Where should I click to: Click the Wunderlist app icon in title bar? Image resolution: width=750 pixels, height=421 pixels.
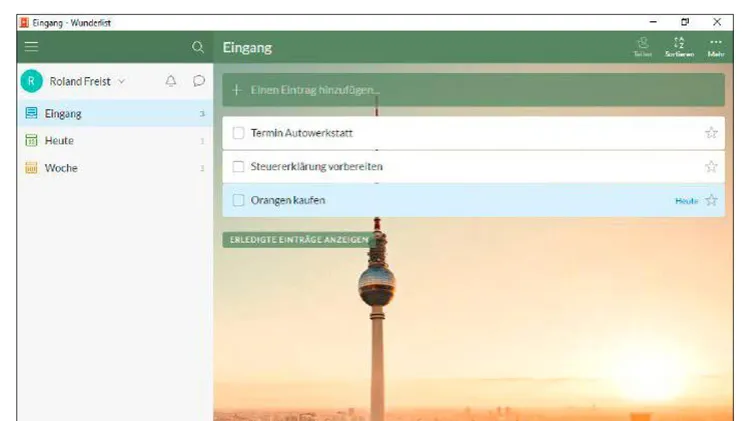24,22
